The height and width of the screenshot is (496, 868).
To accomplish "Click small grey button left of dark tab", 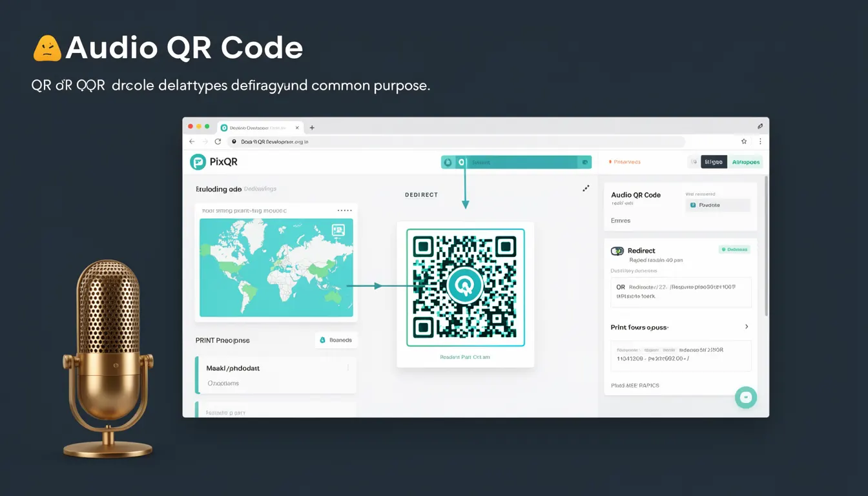I will (x=694, y=162).
